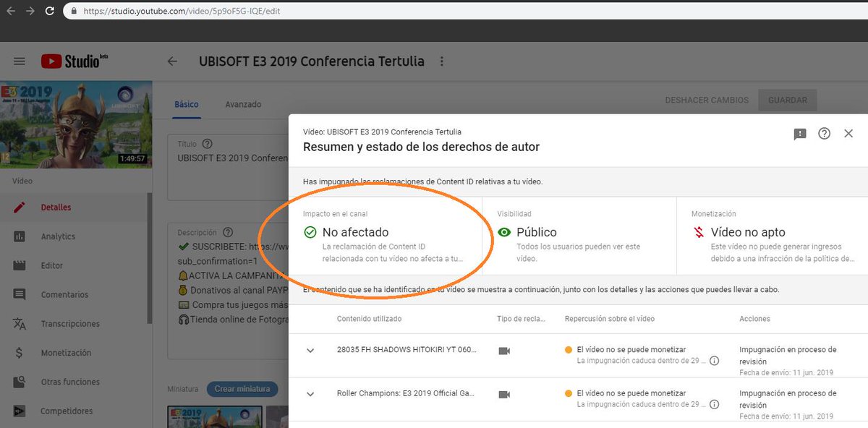Click the Monetización dollar icon
Image resolution: width=868 pixels, height=428 pixels.
coord(20,353)
